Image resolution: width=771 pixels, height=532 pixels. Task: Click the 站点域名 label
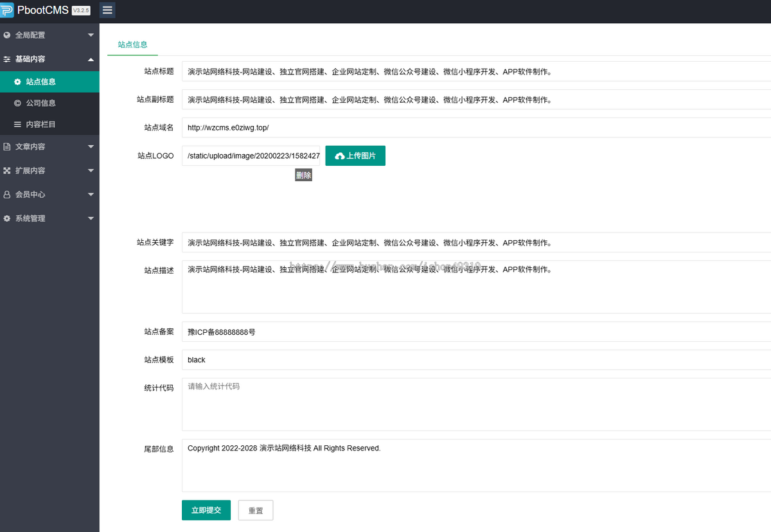[159, 128]
